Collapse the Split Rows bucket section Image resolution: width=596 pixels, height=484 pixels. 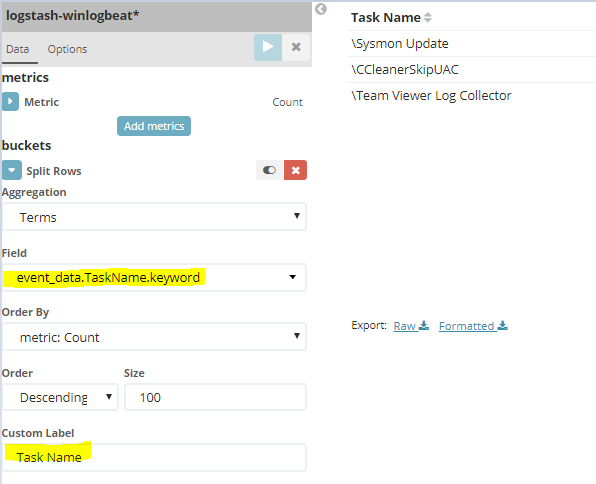pos(12,170)
